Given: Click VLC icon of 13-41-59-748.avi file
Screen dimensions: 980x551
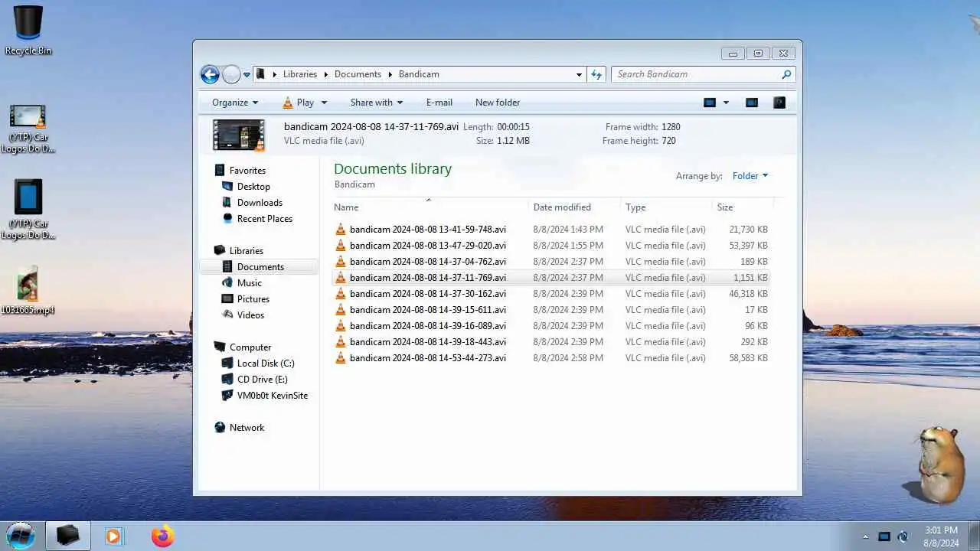Looking at the screenshot, I should click(341, 230).
